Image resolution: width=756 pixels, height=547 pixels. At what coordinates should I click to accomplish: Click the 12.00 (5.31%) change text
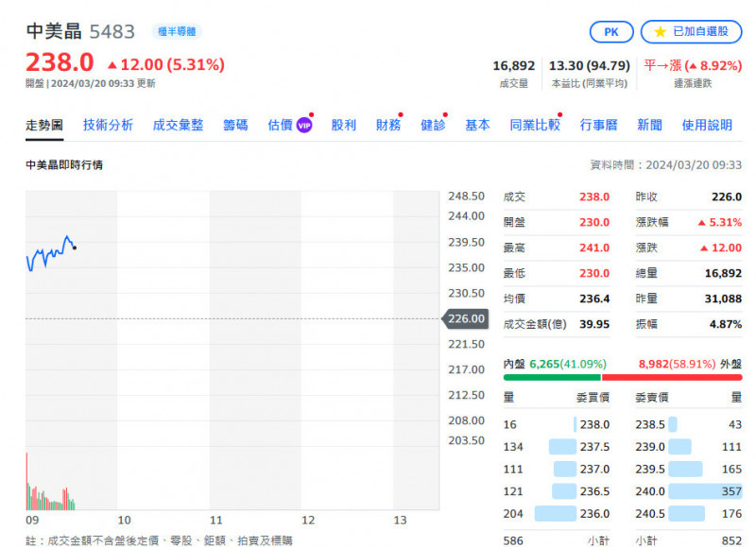(x=172, y=64)
